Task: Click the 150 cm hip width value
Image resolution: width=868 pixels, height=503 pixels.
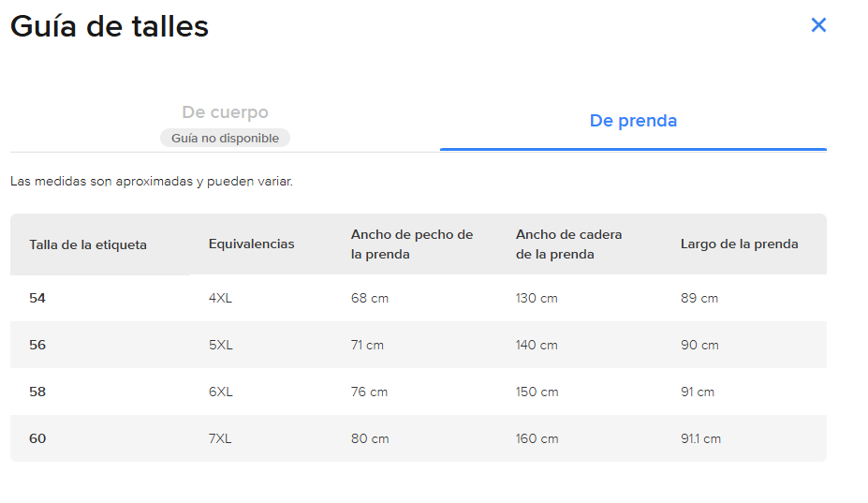Action: [x=537, y=392]
